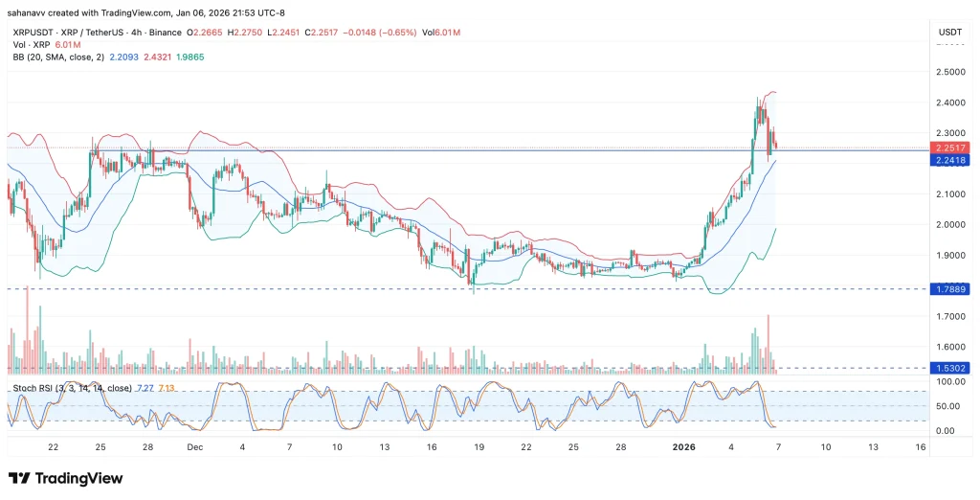
Task: Click the 16 date label on the time axis
Action: 920,447
